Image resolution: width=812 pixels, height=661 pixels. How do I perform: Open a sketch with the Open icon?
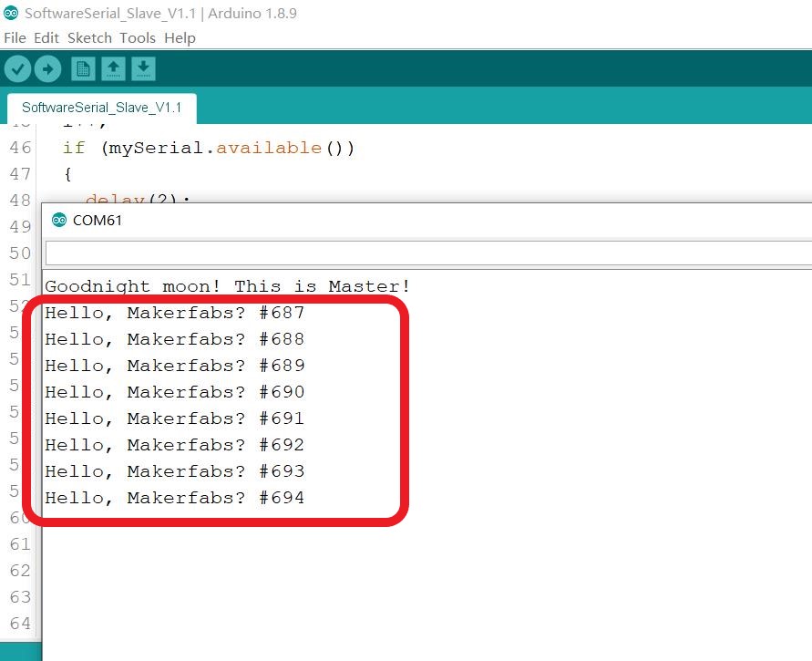pos(113,69)
